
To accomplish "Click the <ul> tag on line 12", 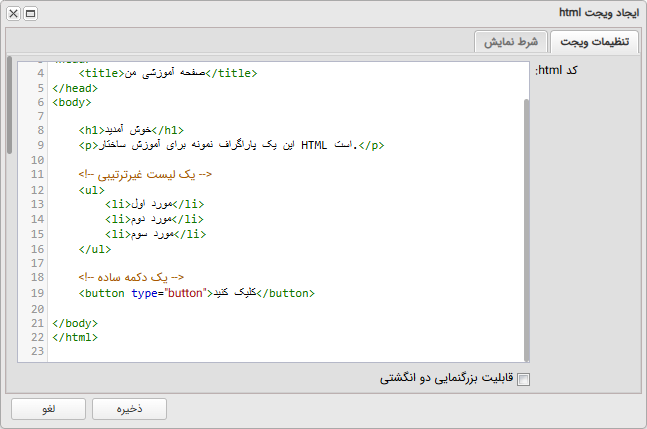I will (92, 190).
